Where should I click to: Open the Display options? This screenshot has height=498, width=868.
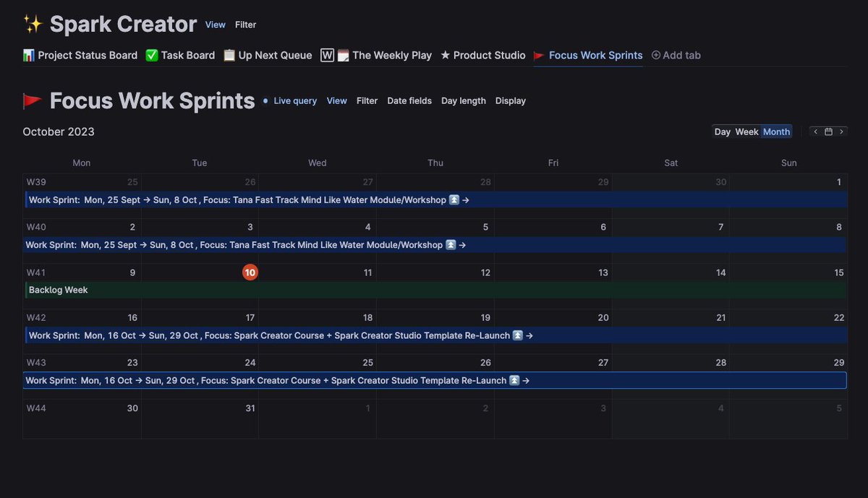point(511,101)
